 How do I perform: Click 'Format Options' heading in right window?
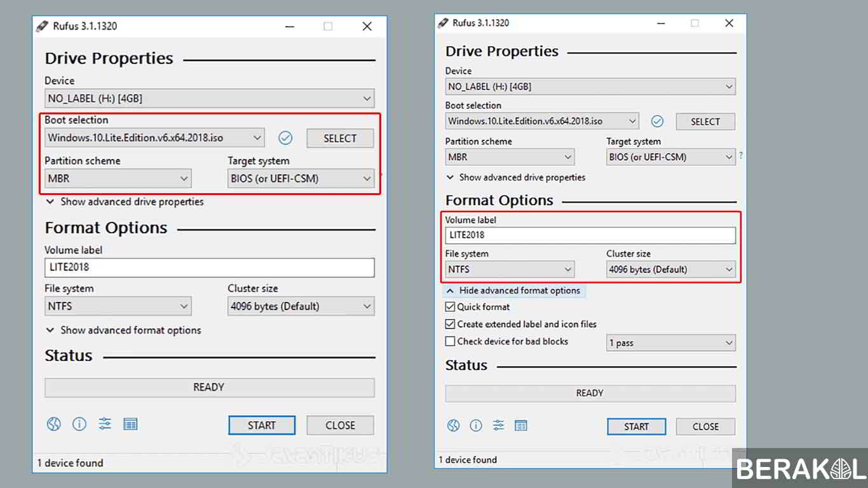coord(499,200)
